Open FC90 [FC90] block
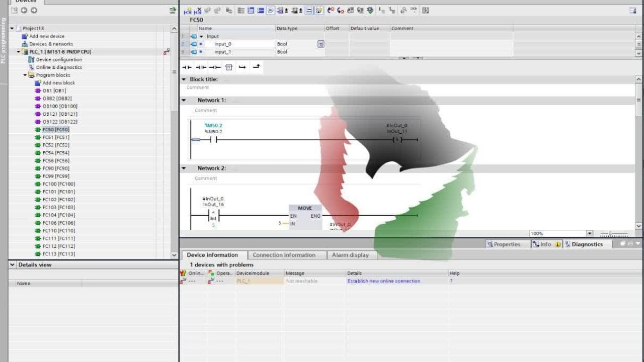Screen dimensions: 644x362 [x=56, y=168]
